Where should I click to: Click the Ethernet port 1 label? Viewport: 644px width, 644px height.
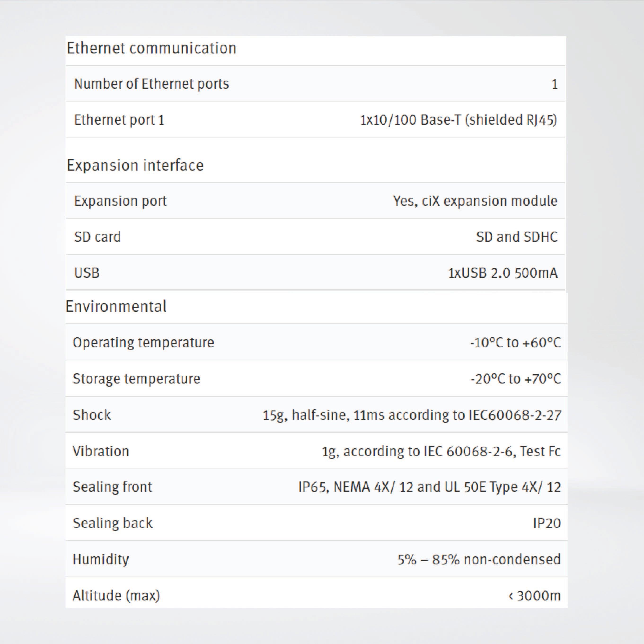[x=119, y=120]
